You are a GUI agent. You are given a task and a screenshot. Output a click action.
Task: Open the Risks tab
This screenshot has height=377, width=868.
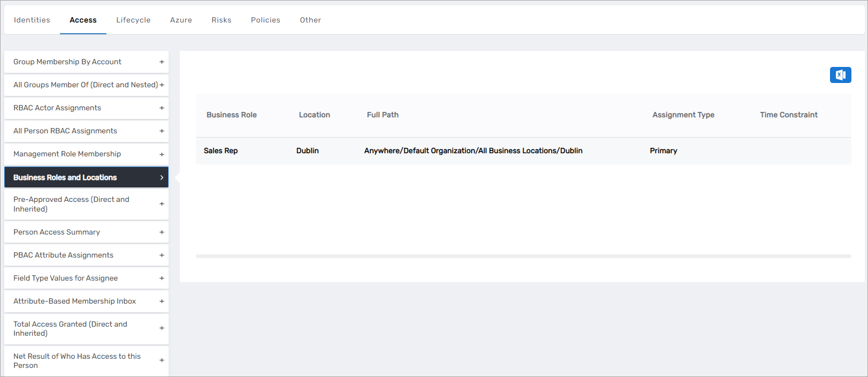click(221, 20)
